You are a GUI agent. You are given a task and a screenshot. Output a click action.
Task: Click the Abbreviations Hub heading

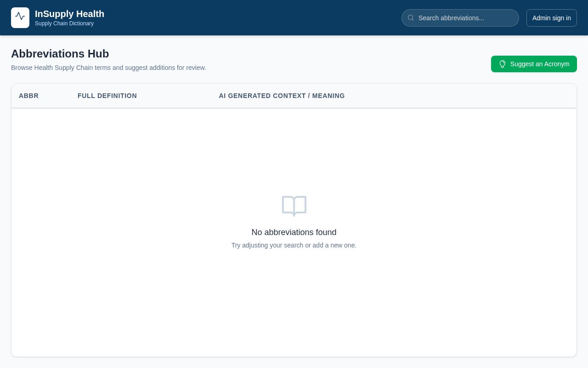click(60, 54)
